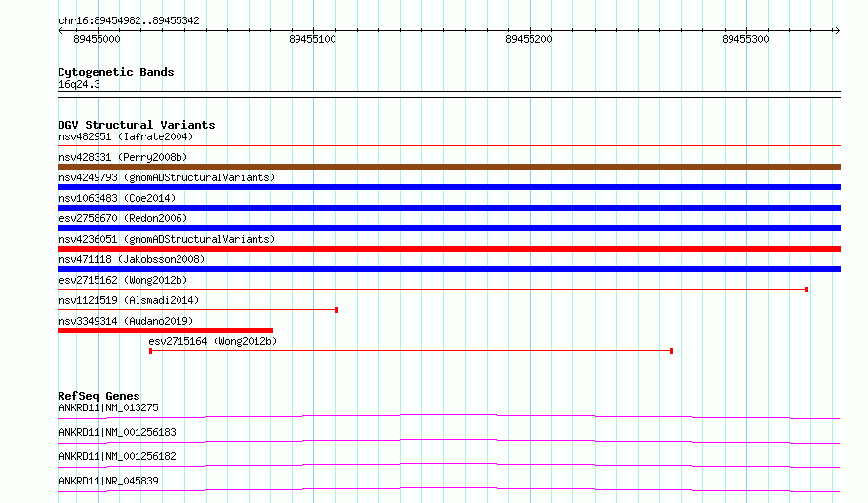The height and width of the screenshot is (503, 868).
Task: Open variant nsv471118 (Jakobsson2008) label
Action: point(132,259)
